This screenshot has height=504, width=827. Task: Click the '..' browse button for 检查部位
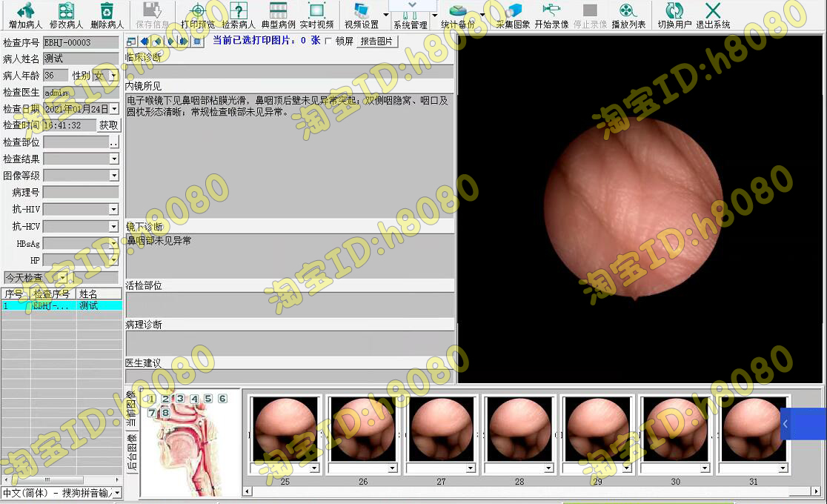tap(114, 142)
